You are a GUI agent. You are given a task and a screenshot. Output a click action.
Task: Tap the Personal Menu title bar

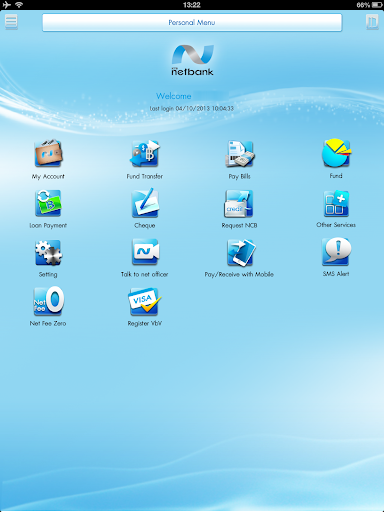pyautogui.click(x=192, y=22)
